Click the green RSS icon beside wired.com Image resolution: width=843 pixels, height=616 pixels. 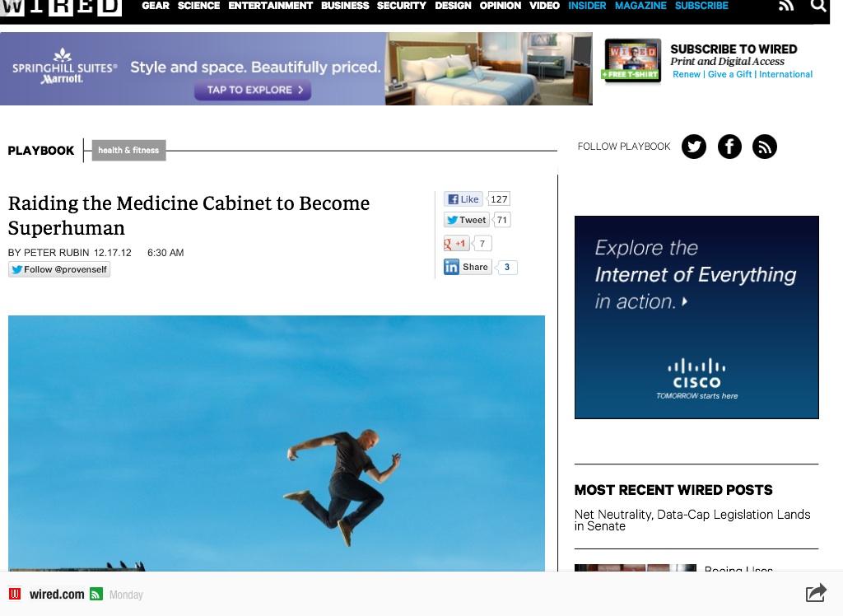96,594
